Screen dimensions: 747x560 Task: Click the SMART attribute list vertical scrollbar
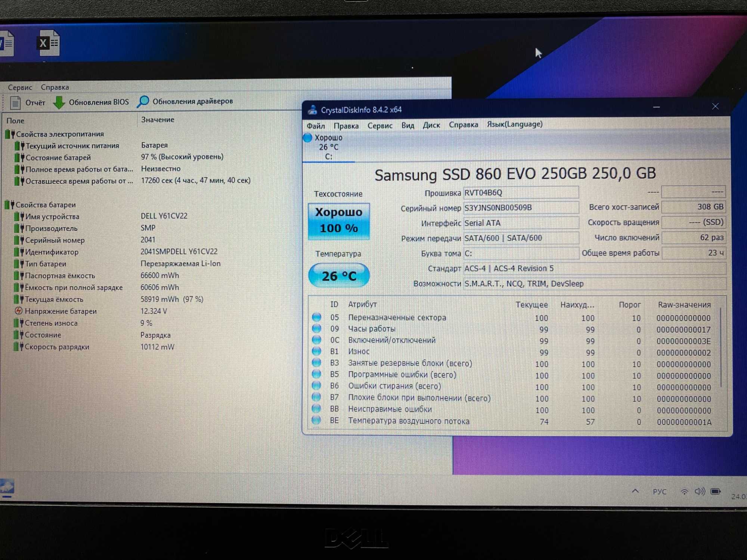721,347
